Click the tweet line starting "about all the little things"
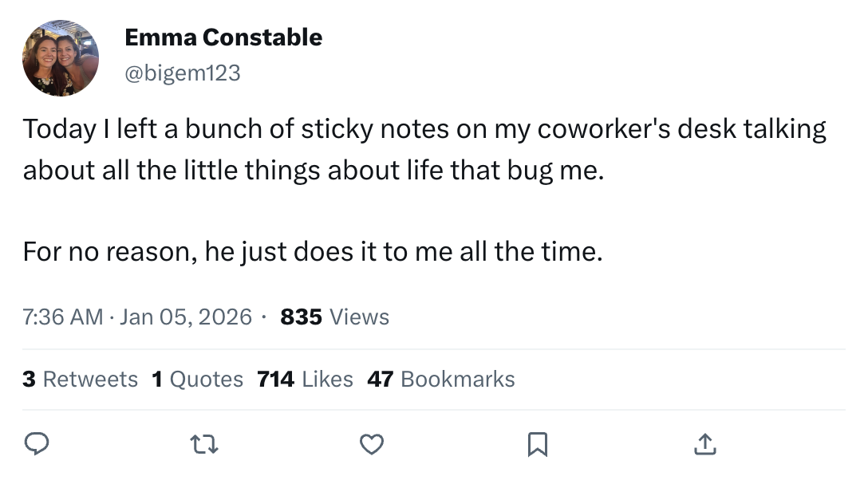 (x=314, y=170)
